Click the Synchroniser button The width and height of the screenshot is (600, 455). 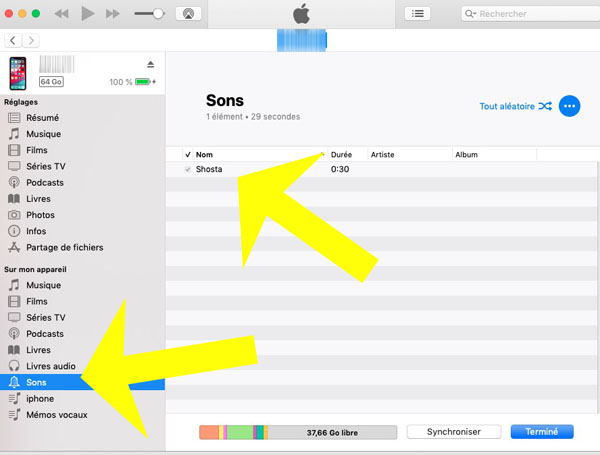point(455,432)
